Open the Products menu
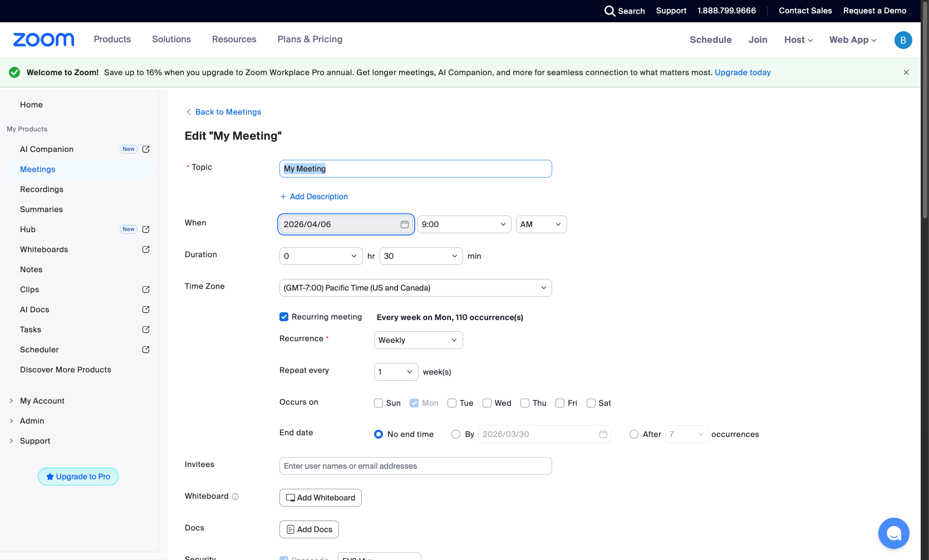This screenshot has width=929, height=560. point(112,40)
